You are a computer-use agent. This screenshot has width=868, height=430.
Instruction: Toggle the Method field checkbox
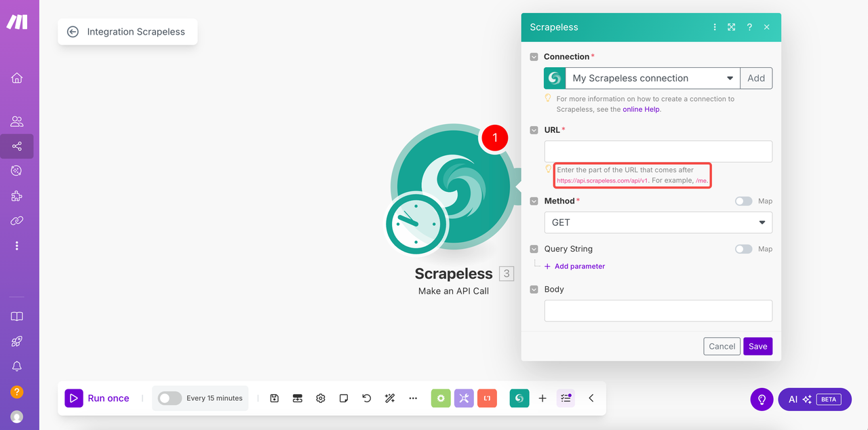point(534,201)
